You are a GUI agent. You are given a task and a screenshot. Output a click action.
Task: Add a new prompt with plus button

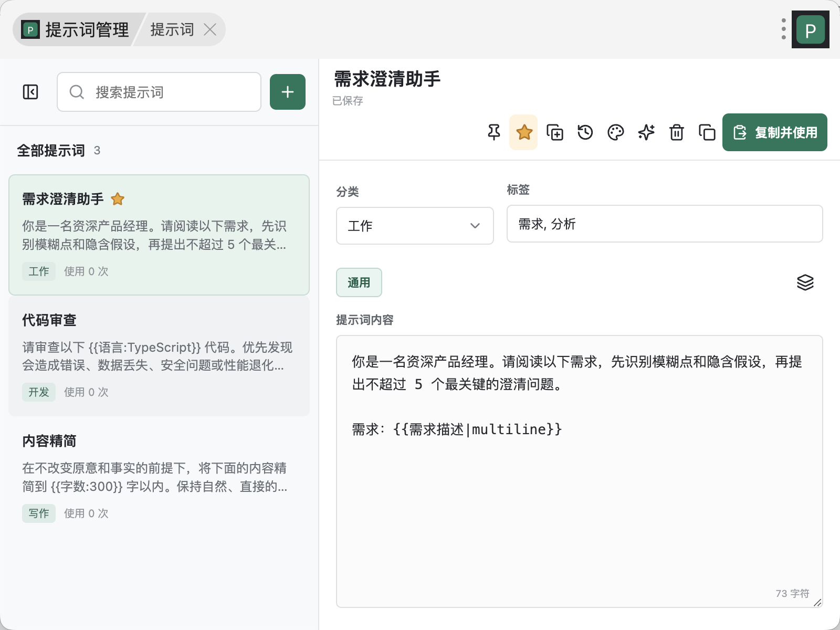[x=288, y=92]
